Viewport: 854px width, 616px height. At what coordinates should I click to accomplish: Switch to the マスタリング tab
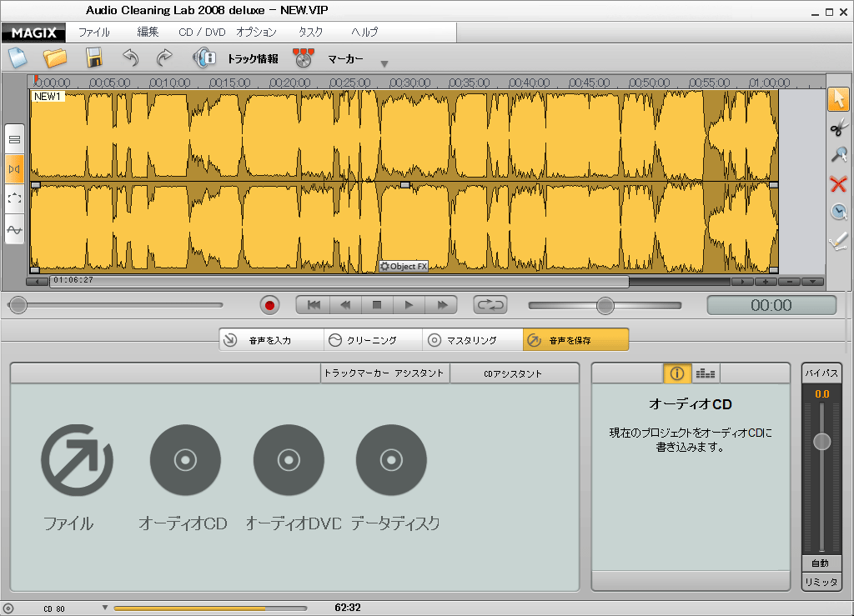tap(473, 340)
